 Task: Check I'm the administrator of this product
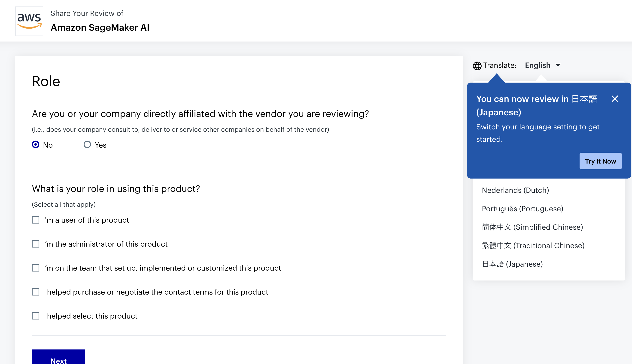click(x=36, y=244)
